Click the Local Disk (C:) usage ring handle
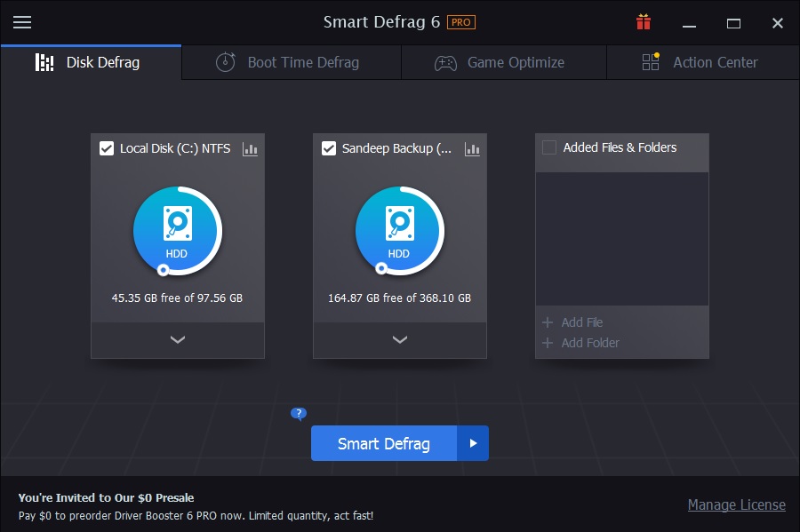Viewport: 800px width, 532px height. (x=164, y=270)
